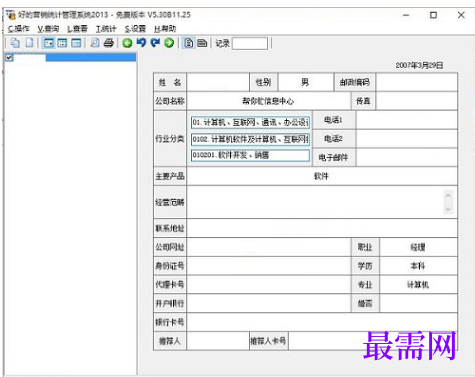Click the 姓名 input field
This screenshot has width=475, height=377.
[218, 82]
